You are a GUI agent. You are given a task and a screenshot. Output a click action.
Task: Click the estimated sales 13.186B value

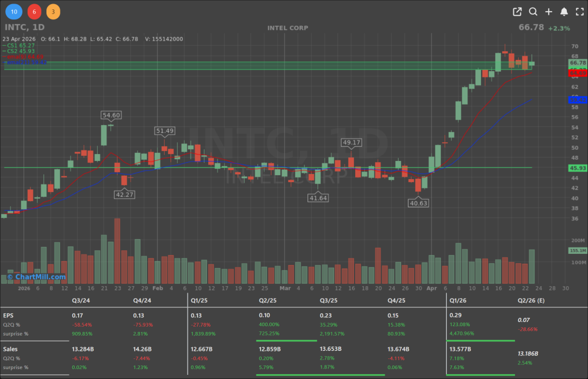tap(528, 354)
